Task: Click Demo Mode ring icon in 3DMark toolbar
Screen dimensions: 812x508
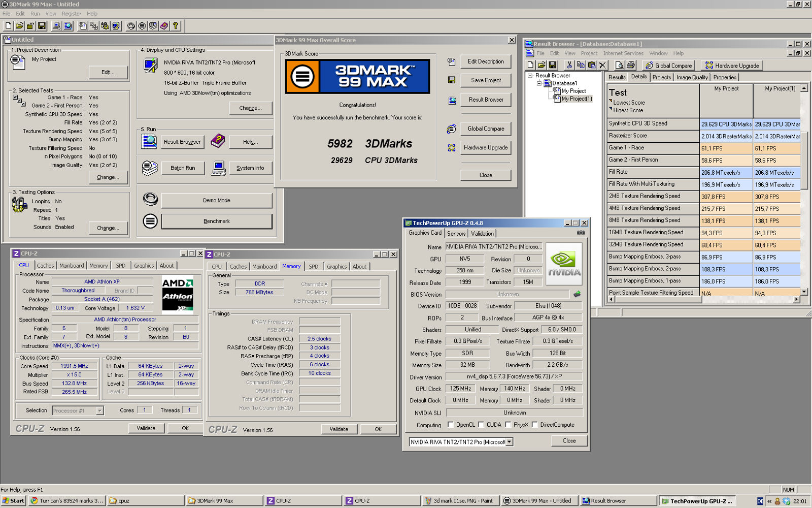Action: tap(131, 25)
